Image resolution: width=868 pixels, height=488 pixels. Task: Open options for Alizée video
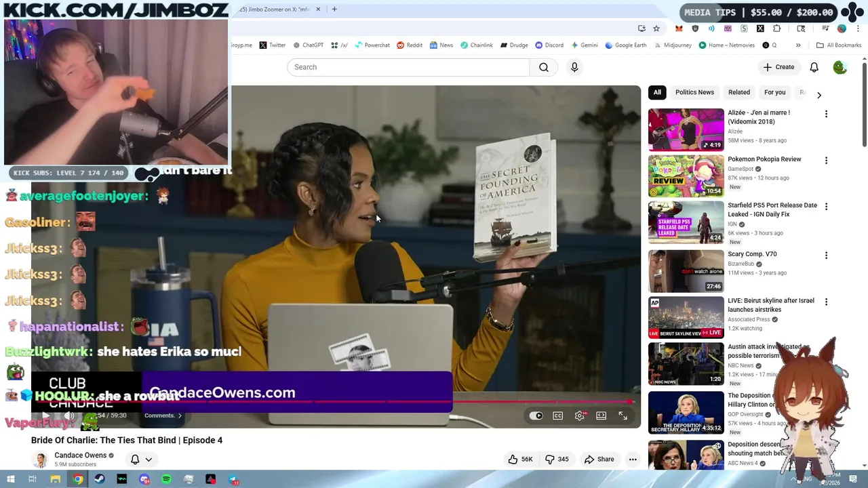[826, 114]
